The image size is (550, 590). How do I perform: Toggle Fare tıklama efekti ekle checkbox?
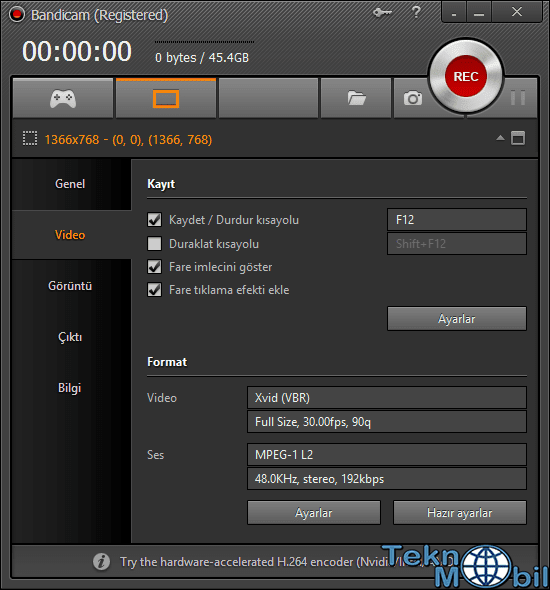point(154,290)
